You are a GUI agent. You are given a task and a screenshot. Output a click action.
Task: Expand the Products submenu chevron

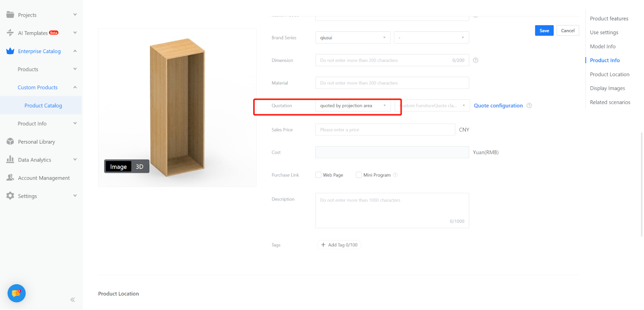pos(75,69)
